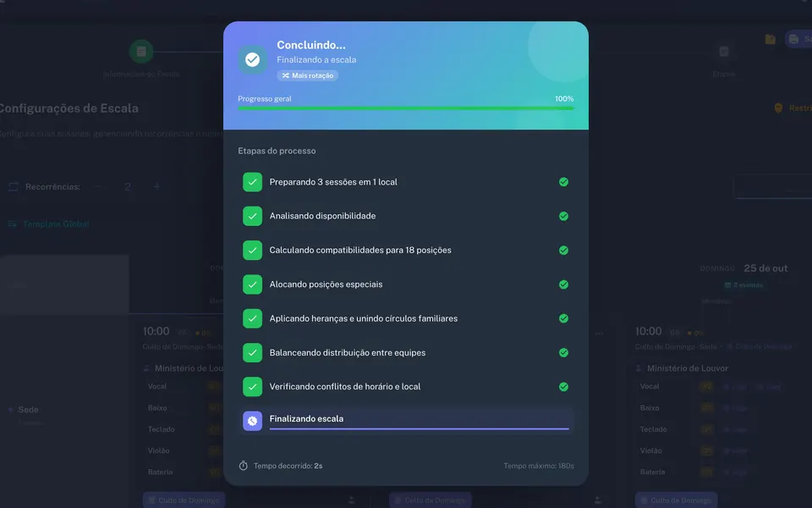Click the Teclado row under 25 de out
Screen dimensions: 812x508
(x=694, y=429)
